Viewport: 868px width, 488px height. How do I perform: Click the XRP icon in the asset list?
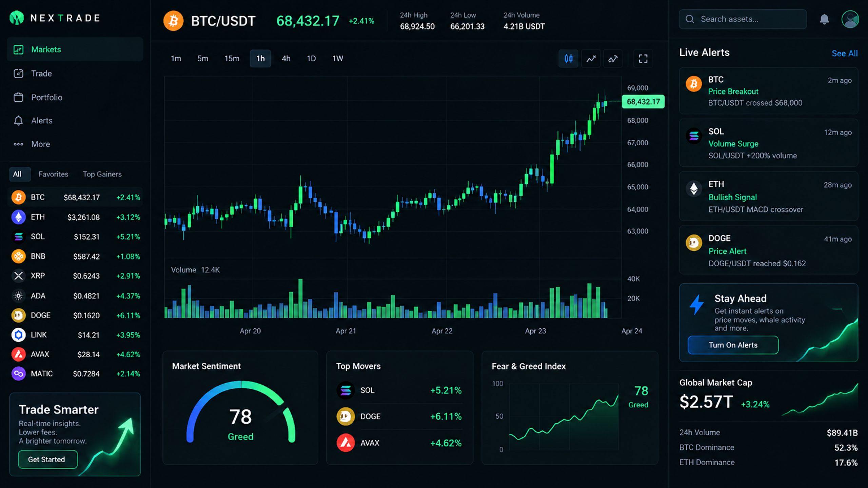tap(18, 276)
